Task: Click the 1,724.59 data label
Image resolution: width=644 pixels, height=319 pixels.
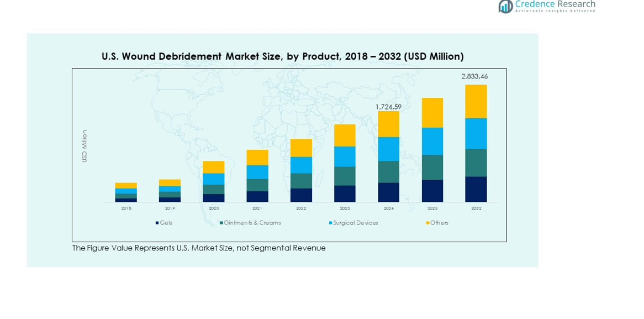Action: point(388,106)
